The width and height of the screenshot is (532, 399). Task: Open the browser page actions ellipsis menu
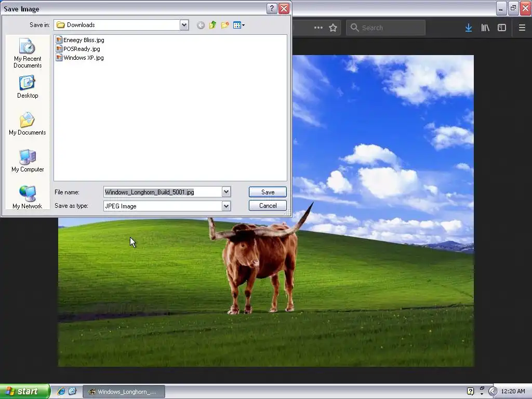point(318,28)
